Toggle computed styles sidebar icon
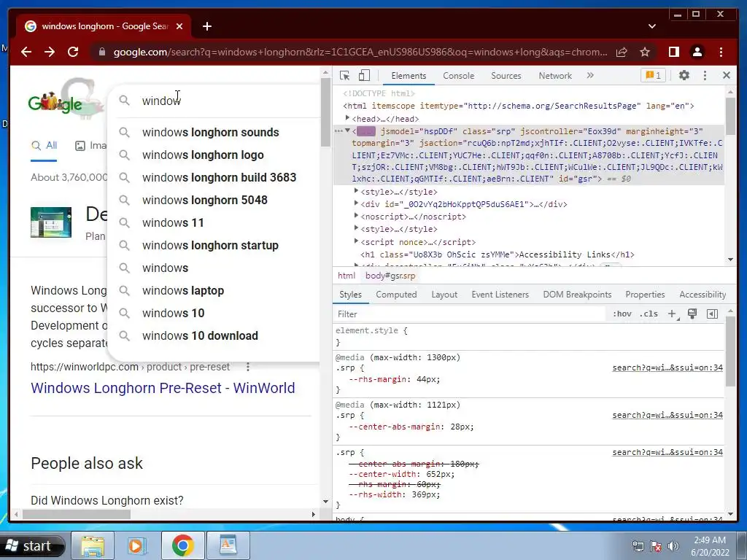Viewport: 747px width, 560px height. [712, 314]
